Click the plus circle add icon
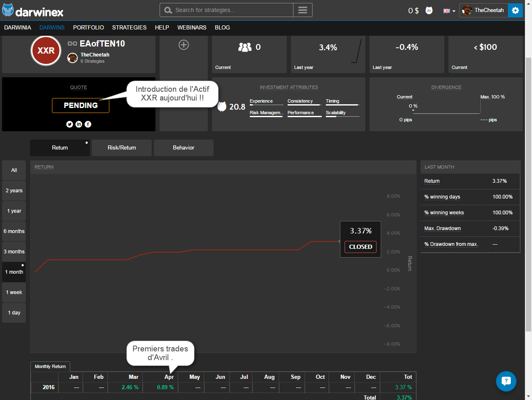This screenshot has height=400, width=532. [x=184, y=45]
